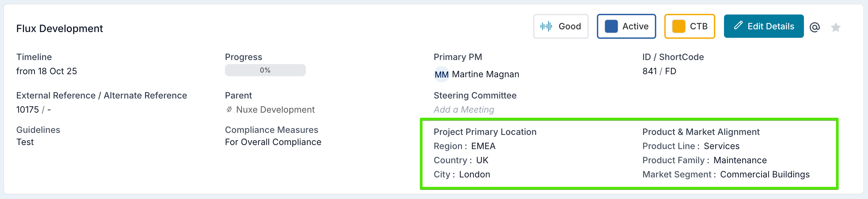This screenshot has height=199, width=868.
Task: Click the Commercial Buildings market segment value
Action: [x=764, y=174]
